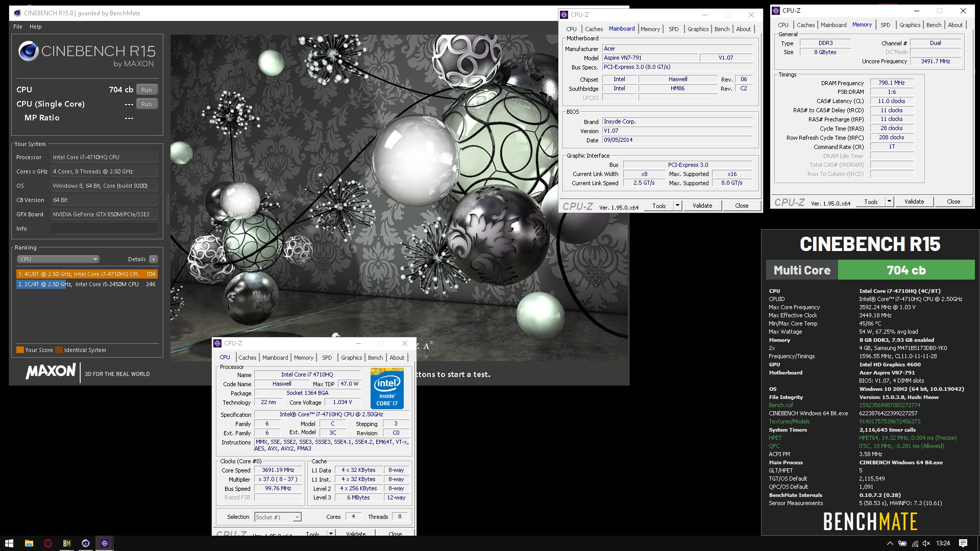Open SPD tab in Memory CPU-Z window
The width and height of the screenshot is (980, 551).
coord(886,25)
